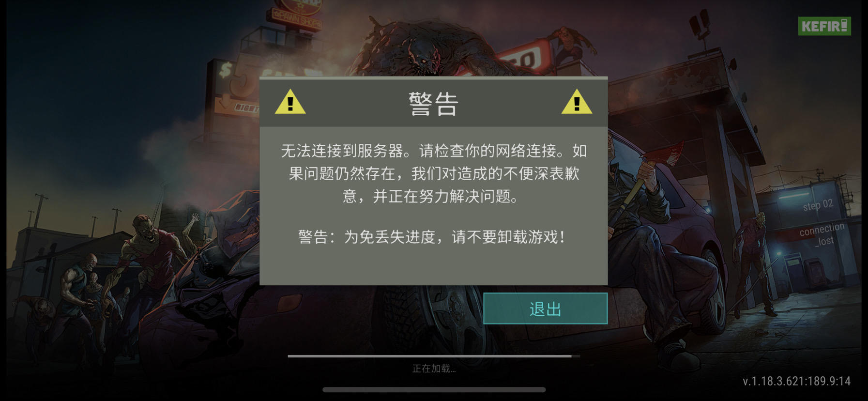Click the step 02 debug label

coord(818,205)
